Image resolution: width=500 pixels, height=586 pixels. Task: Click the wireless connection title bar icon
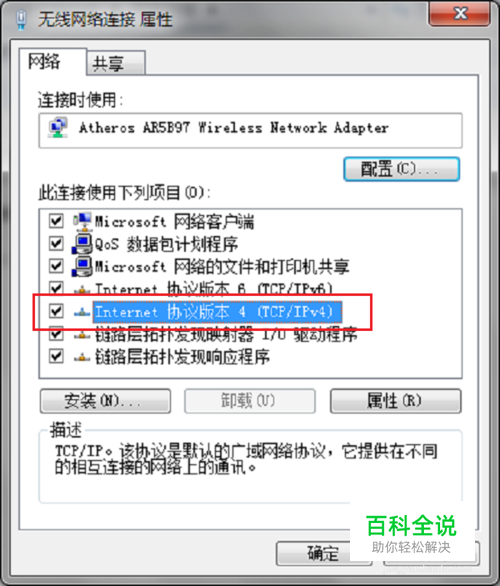tap(22, 20)
